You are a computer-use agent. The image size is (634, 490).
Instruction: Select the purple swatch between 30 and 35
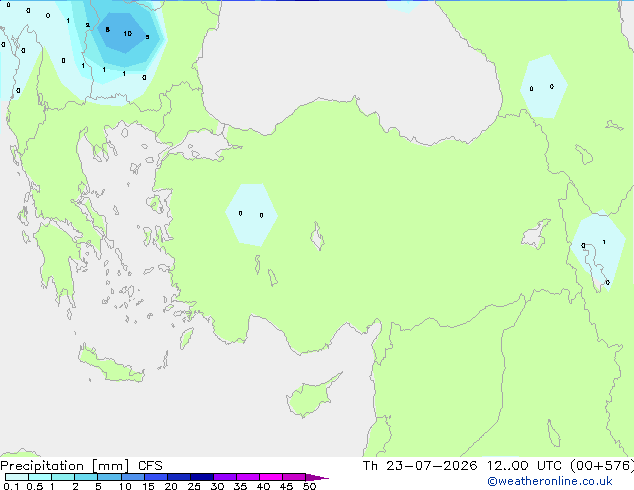[224, 477]
